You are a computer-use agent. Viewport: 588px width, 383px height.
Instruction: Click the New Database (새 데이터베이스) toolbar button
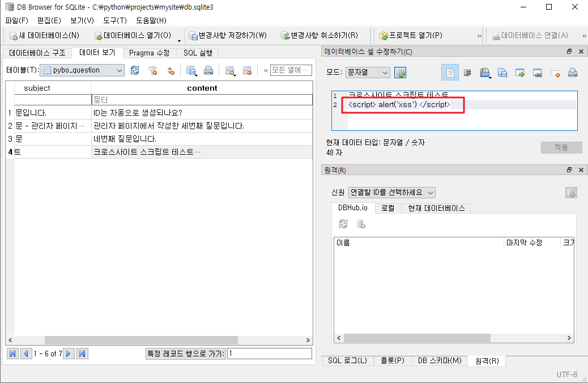point(44,36)
